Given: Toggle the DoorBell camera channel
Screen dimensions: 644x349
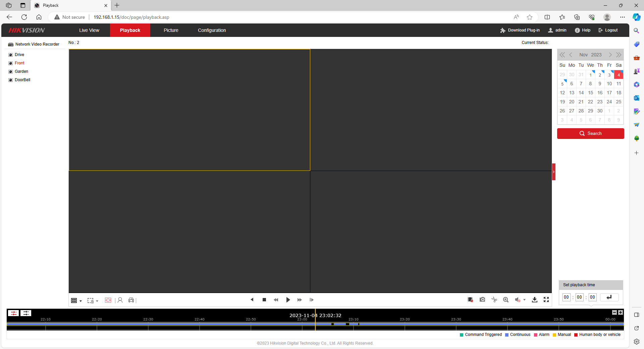Looking at the screenshot, I should coord(11,80).
